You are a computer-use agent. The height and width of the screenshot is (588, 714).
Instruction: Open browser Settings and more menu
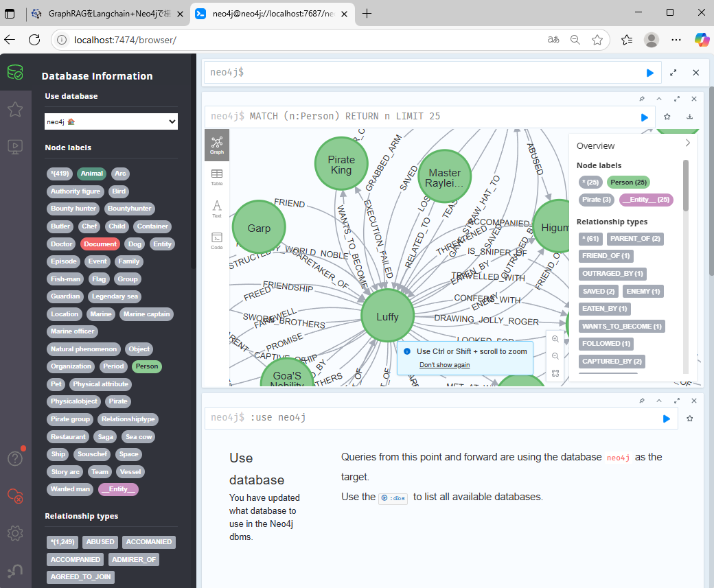point(676,40)
